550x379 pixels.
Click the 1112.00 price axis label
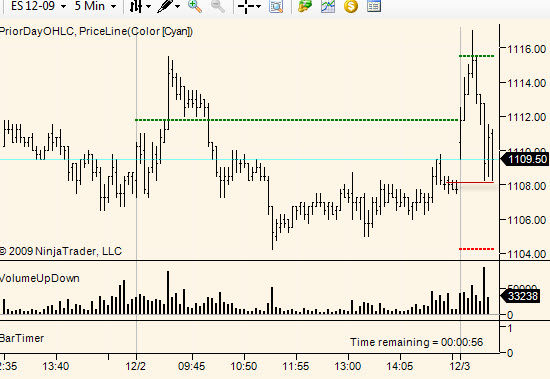pyautogui.click(x=526, y=117)
